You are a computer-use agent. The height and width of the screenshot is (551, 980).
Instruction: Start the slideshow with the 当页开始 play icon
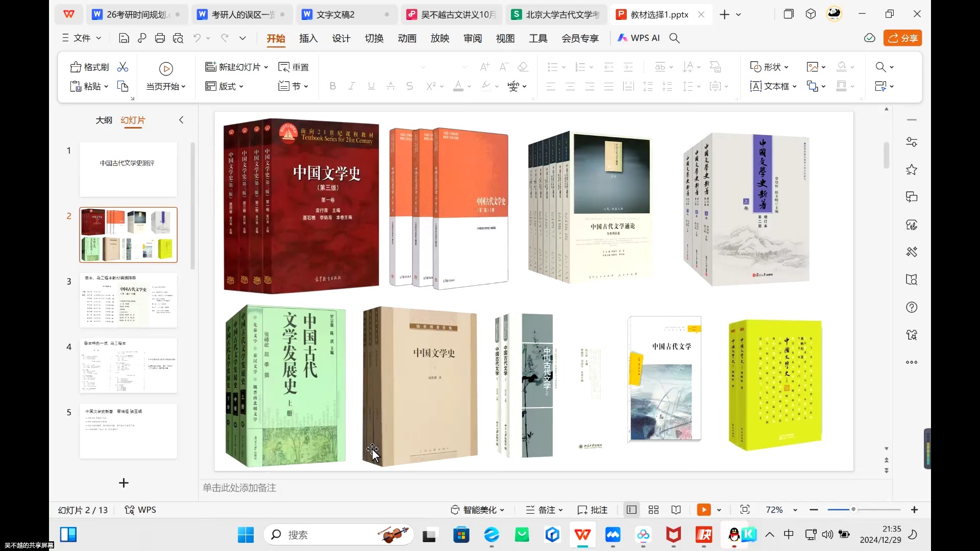click(166, 68)
